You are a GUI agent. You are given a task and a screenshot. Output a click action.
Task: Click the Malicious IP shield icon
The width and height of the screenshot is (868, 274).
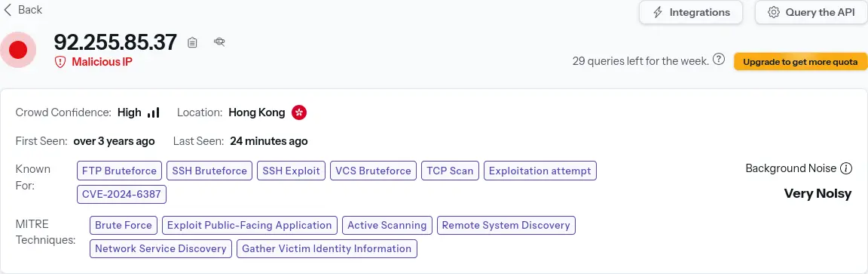tap(60, 62)
